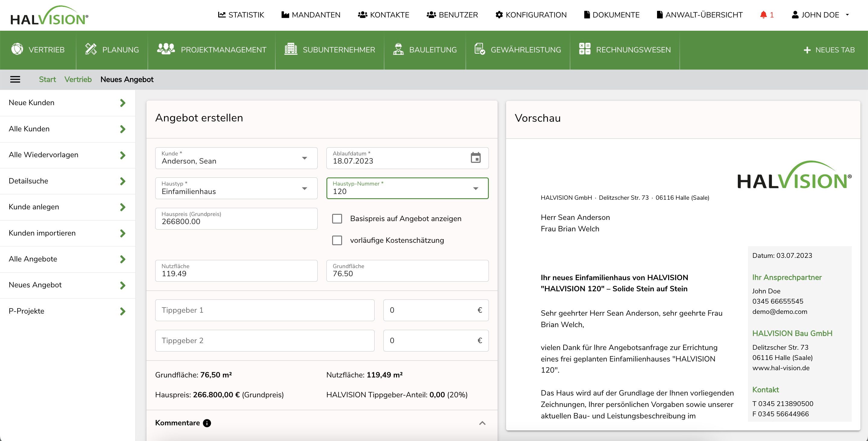Screen dimensions: 868x441
Task: Click the Mandanten factory icon
Action: [x=285, y=15]
